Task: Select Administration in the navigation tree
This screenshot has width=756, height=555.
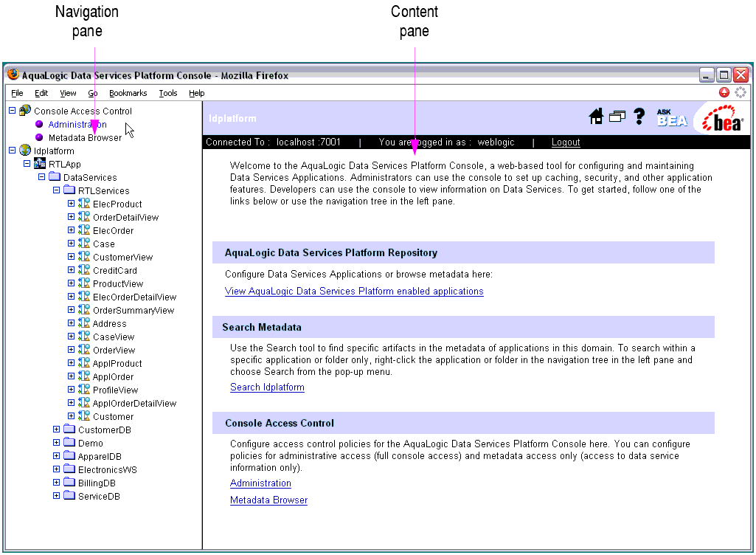Action: pos(77,125)
